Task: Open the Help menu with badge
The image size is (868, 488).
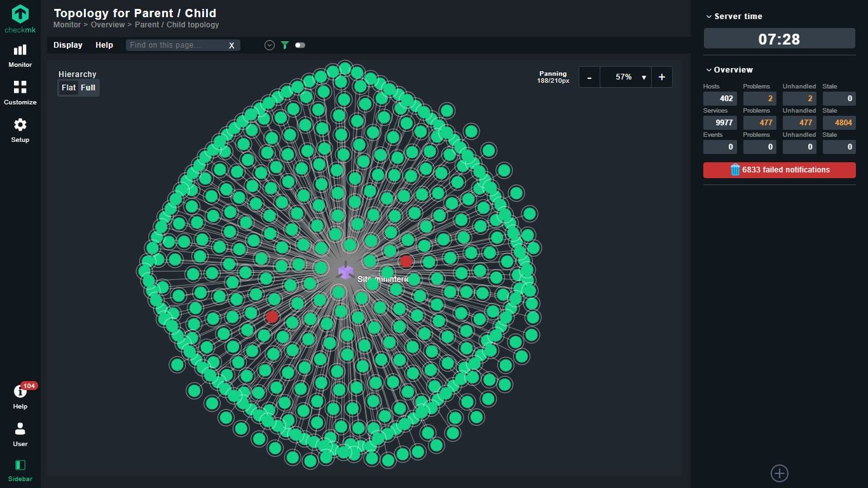Action: (x=20, y=396)
